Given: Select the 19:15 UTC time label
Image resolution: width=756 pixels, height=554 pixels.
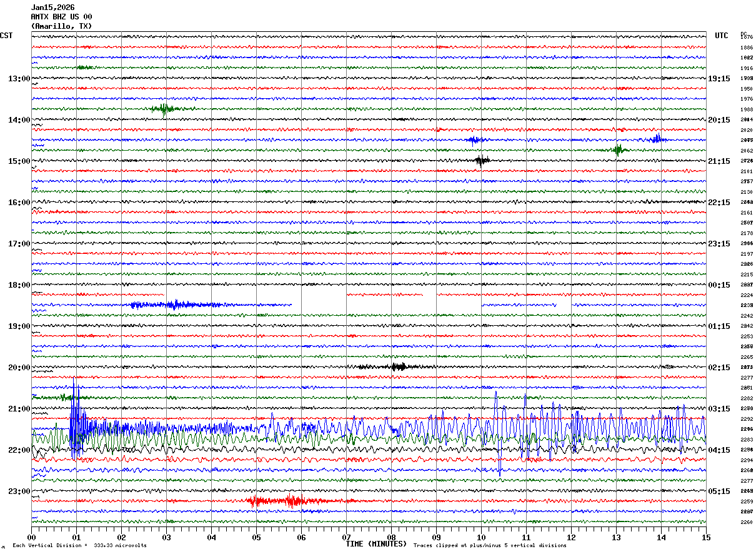Looking at the screenshot, I should tap(719, 79).
